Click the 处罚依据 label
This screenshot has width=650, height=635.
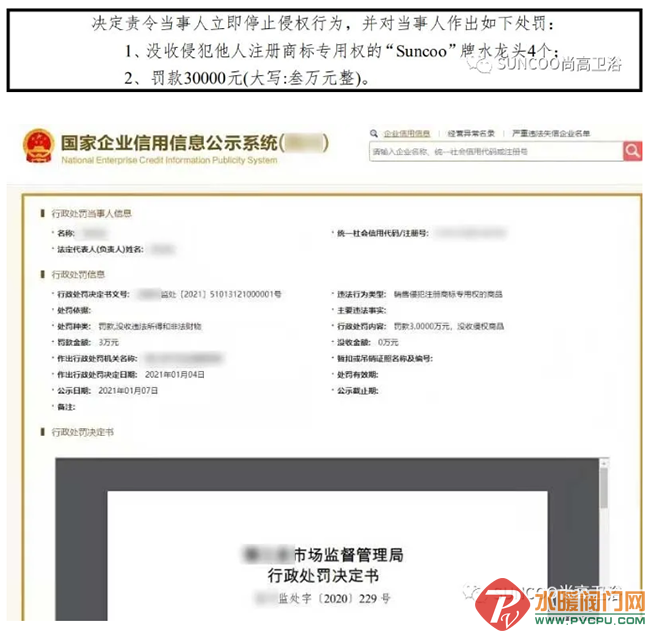(x=74, y=310)
